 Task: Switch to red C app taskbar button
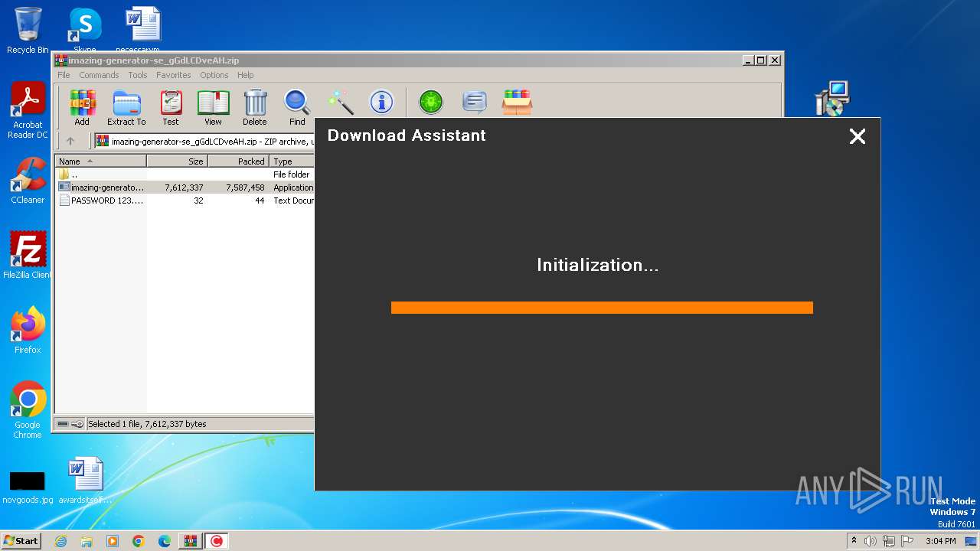coord(217,541)
